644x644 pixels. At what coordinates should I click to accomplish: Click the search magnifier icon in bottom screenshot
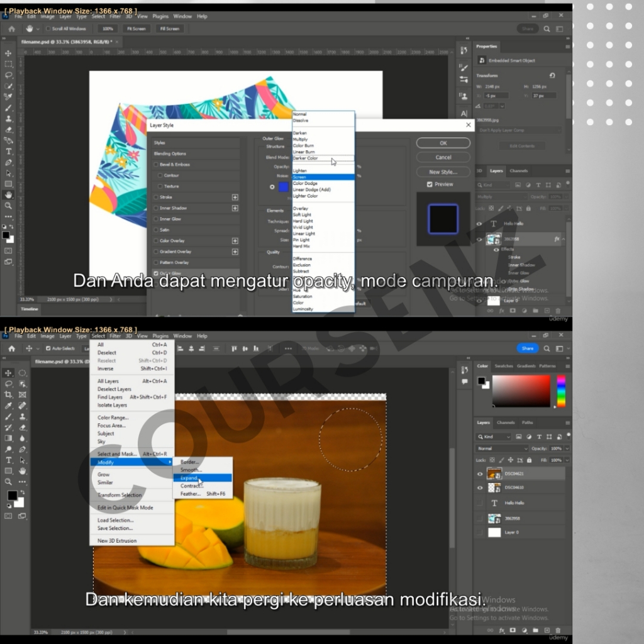click(547, 348)
